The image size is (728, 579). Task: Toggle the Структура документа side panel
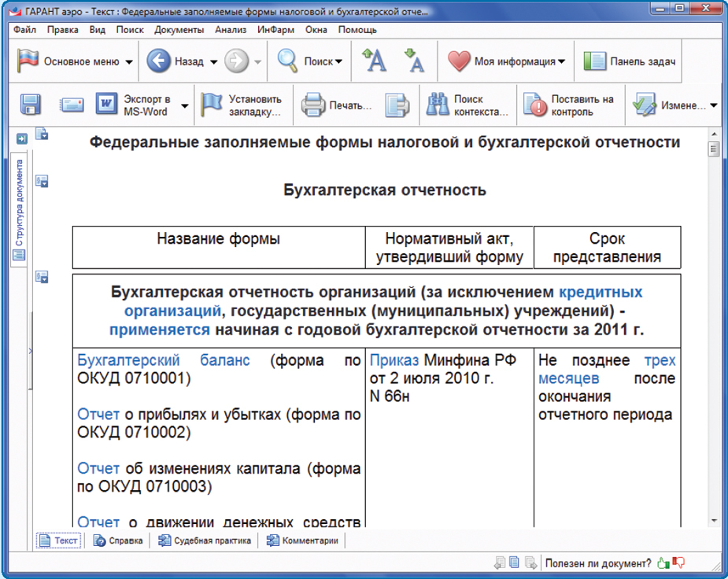pos(20,206)
